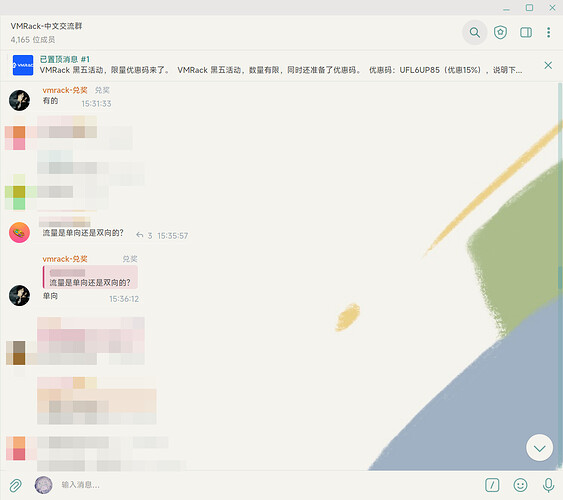
Task: Open the vmrack-兑奖 avatar at 15:31:33
Action: click(19, 100)
